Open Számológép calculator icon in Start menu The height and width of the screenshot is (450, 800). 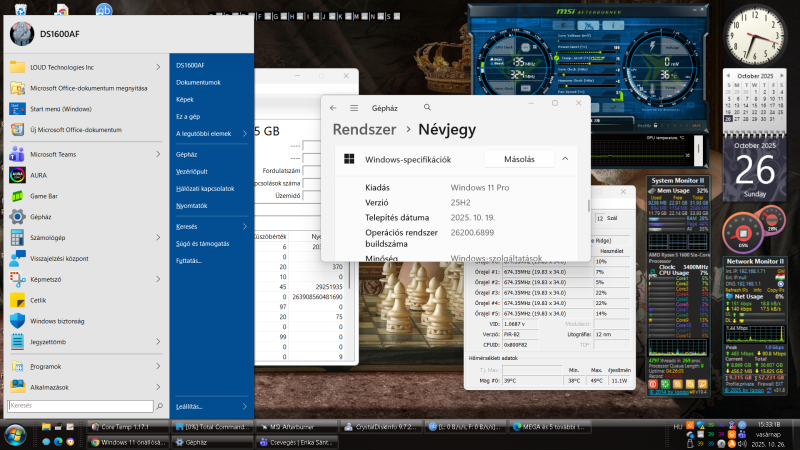click(x=17, y=237)
